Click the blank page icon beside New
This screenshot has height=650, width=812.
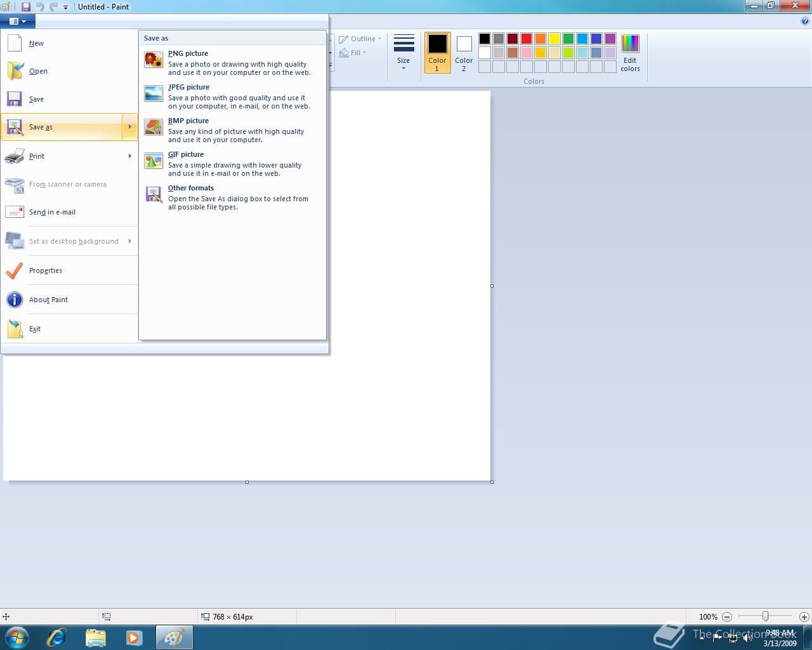[15, 43]
